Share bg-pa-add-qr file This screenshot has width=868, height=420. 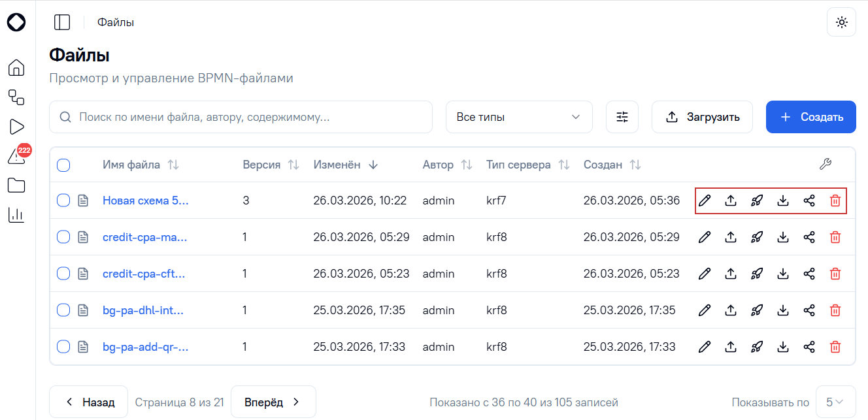pyautogui.click(x=809, y=347)
